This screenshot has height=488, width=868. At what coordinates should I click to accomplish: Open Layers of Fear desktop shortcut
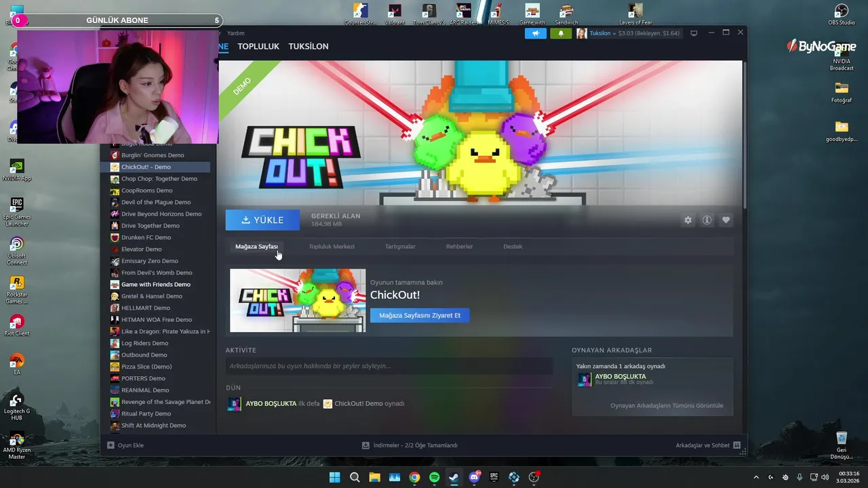(x=635, y=14)
